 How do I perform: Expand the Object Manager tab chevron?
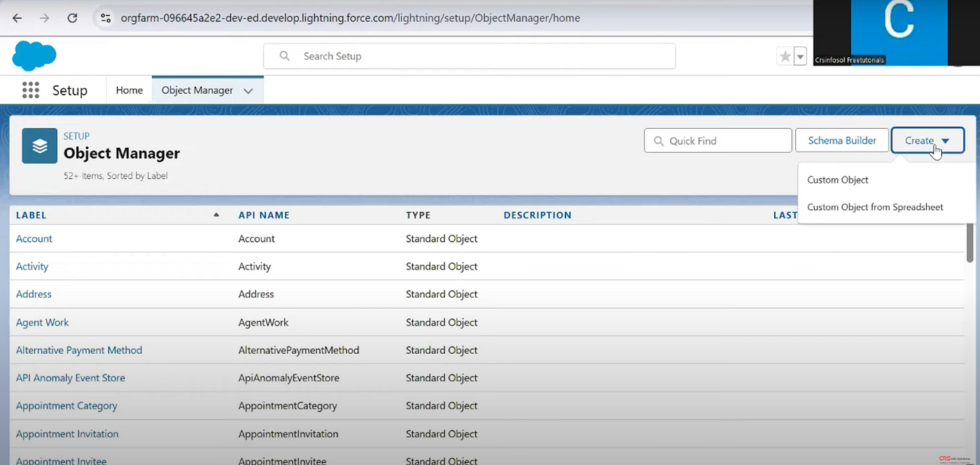pyautogui.click(x=248, y=91)
